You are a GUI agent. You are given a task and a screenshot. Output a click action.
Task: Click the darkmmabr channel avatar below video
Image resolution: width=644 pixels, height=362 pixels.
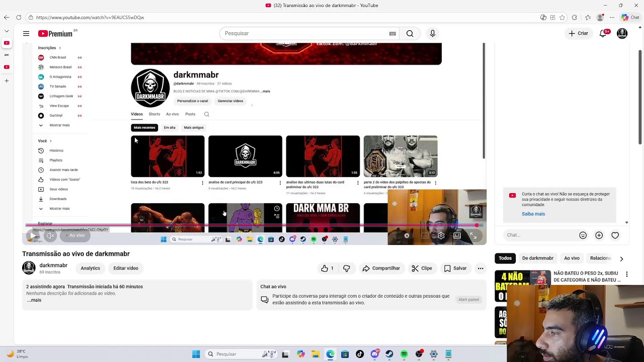(29, 268)
